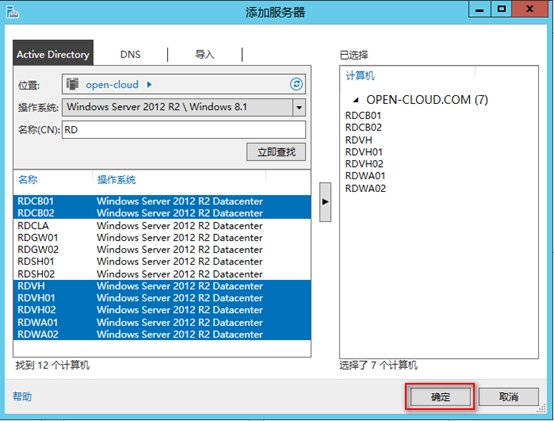Image resolution: width=554 pixels, height=421 pixels.
Task: Switch to the 导入 tab
Action: click(205, 54)
